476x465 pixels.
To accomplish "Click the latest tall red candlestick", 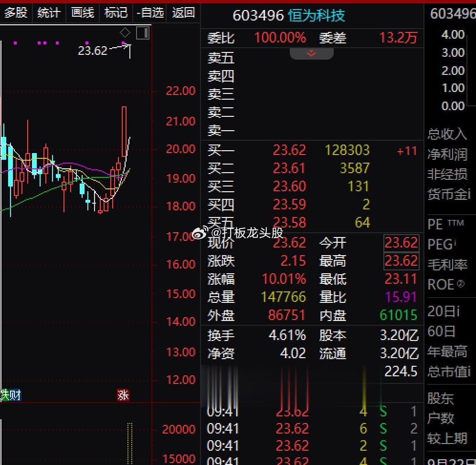I will tap(124, 131).
